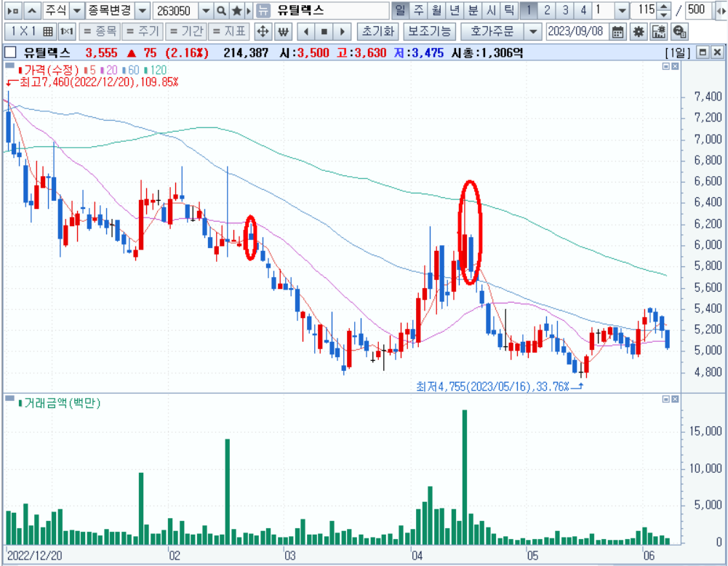Decrease the candle count 115 stepper

[665, 15]
